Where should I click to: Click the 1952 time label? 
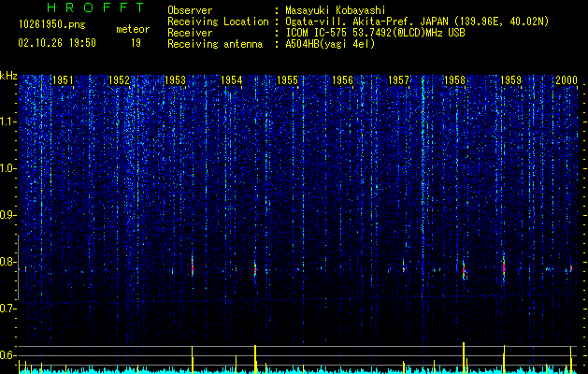coord(119,80)
